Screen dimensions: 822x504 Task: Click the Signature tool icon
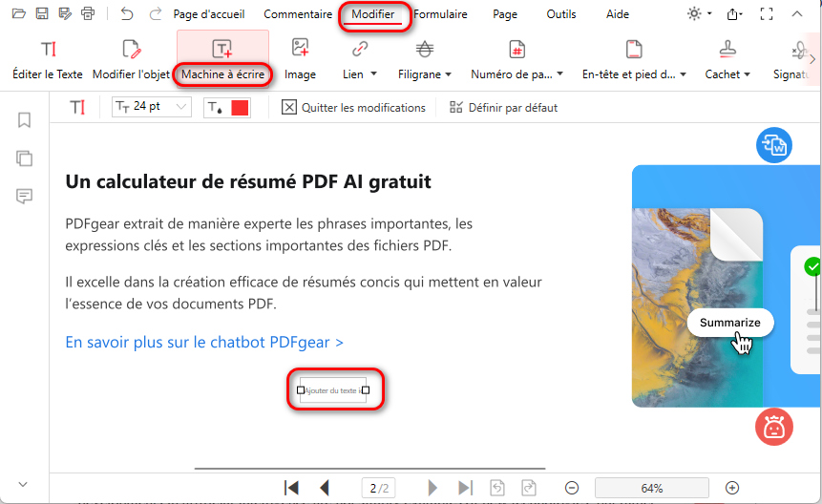[798, 51]
